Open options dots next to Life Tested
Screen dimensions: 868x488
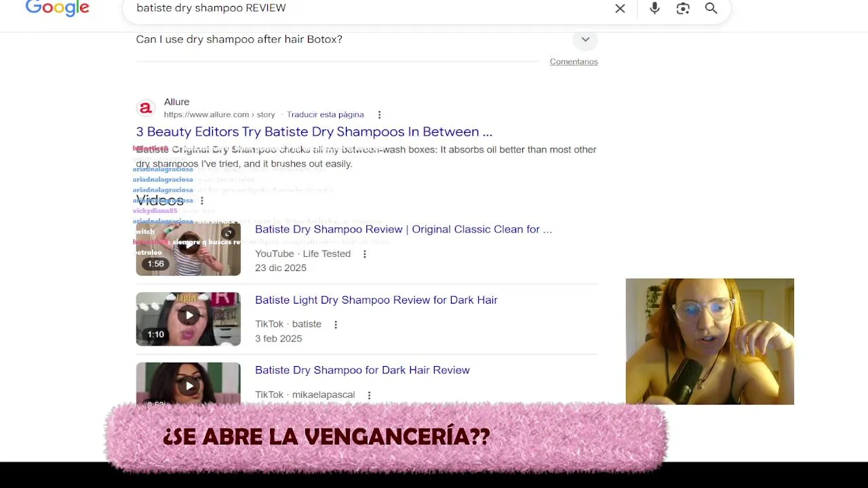364,254
